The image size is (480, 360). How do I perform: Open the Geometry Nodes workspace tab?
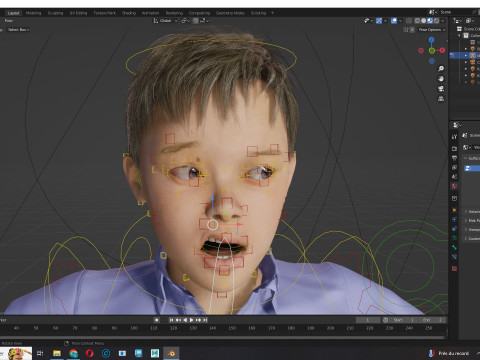point(230,13)
